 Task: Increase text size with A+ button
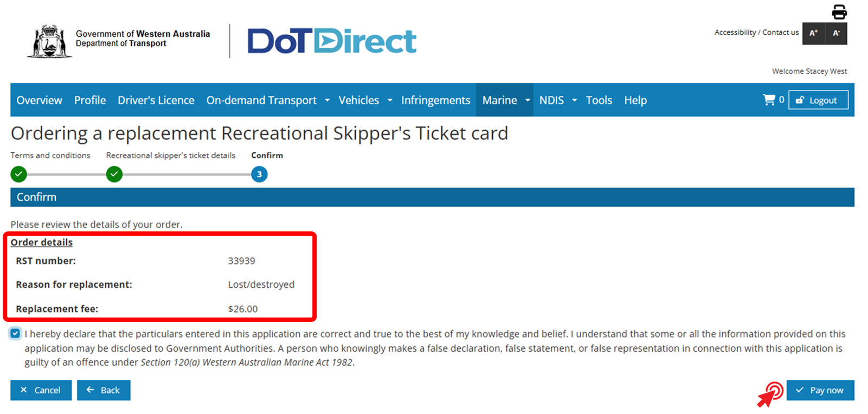coord(813,33)
